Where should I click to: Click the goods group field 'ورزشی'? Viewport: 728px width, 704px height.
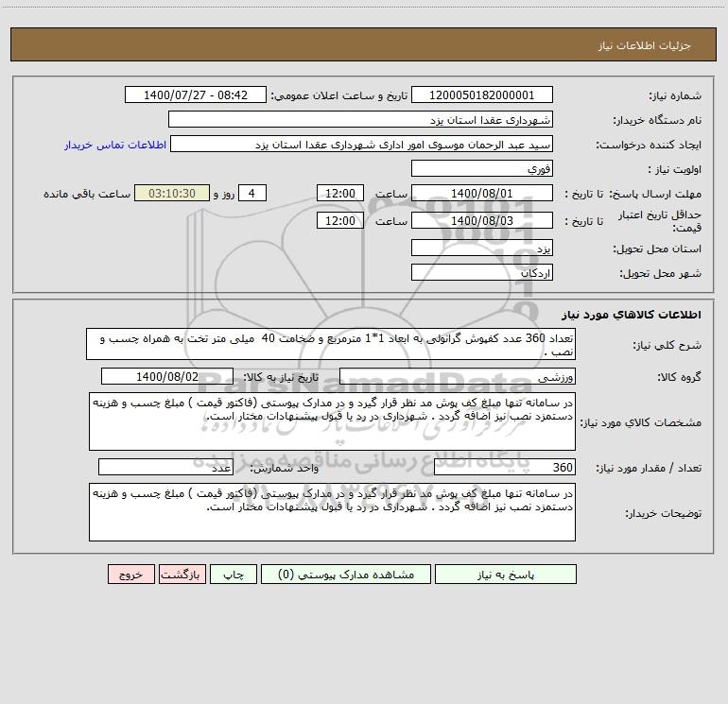[458, 376]
